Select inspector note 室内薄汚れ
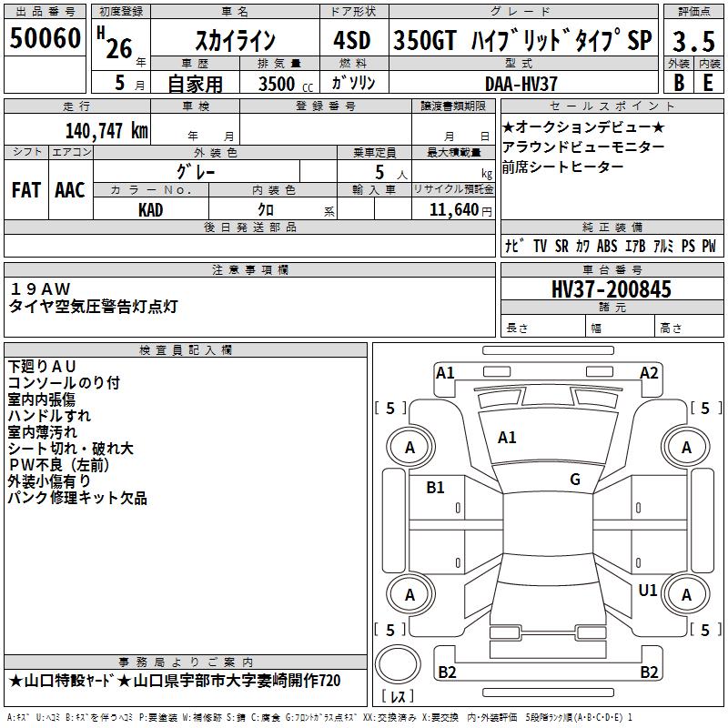Viewport: 728px width, 728px height. [x=42, y=431]
